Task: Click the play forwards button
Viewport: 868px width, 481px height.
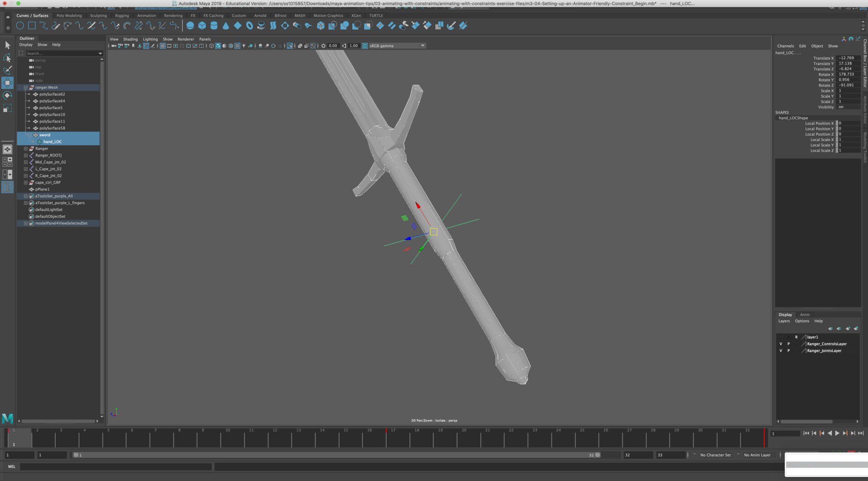Action: tap(837, 433)
